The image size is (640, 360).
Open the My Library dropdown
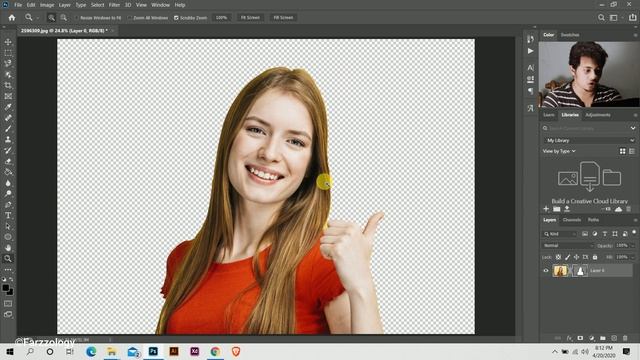(589, 140)
